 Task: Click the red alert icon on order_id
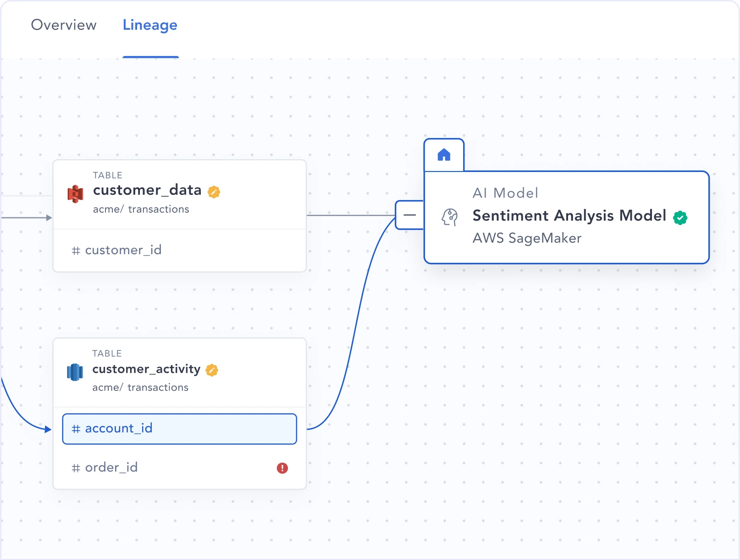(x=282, y=468)
